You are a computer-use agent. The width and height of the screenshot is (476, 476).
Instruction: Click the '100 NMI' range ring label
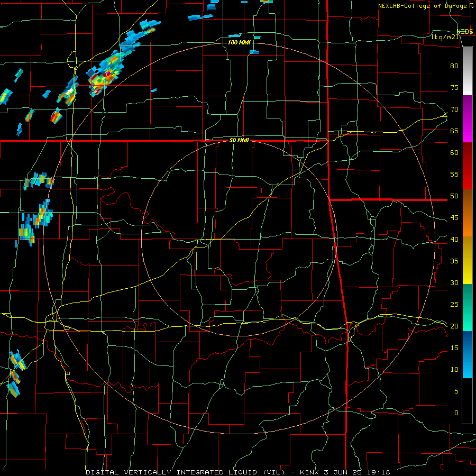239,42
